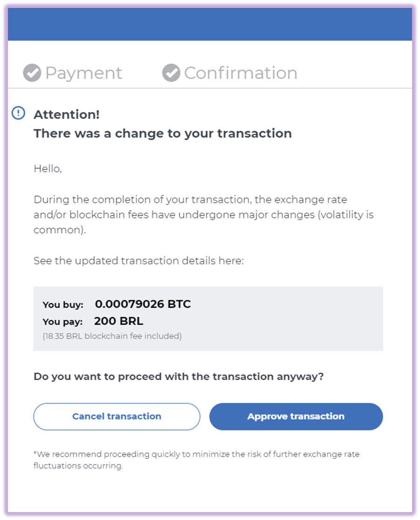Click the Payment step checkmark icon
Viewport: 420px width, 520px height.
32,73
